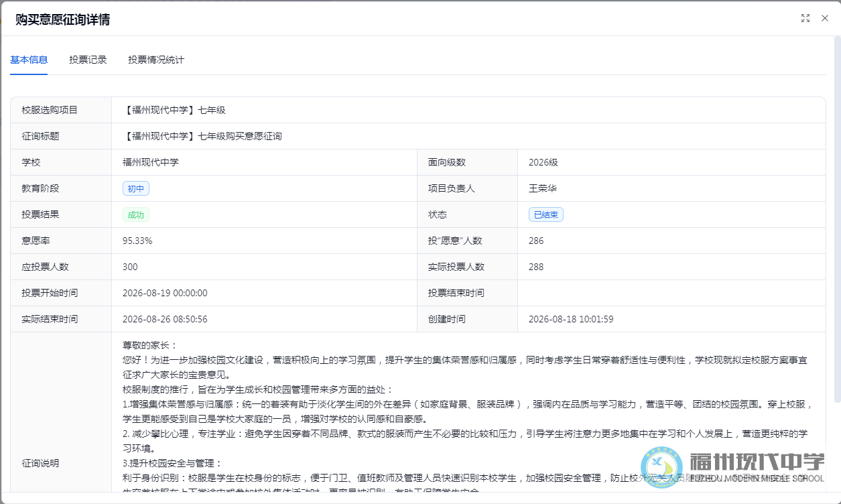841x504 pixels.
Task: Click the 投票结果 field label
Action: pyautogui.click(x=40, y=214)
